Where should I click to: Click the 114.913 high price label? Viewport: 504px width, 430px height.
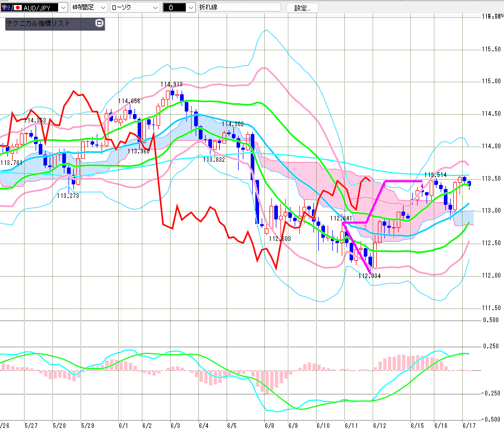coord(172,84)
